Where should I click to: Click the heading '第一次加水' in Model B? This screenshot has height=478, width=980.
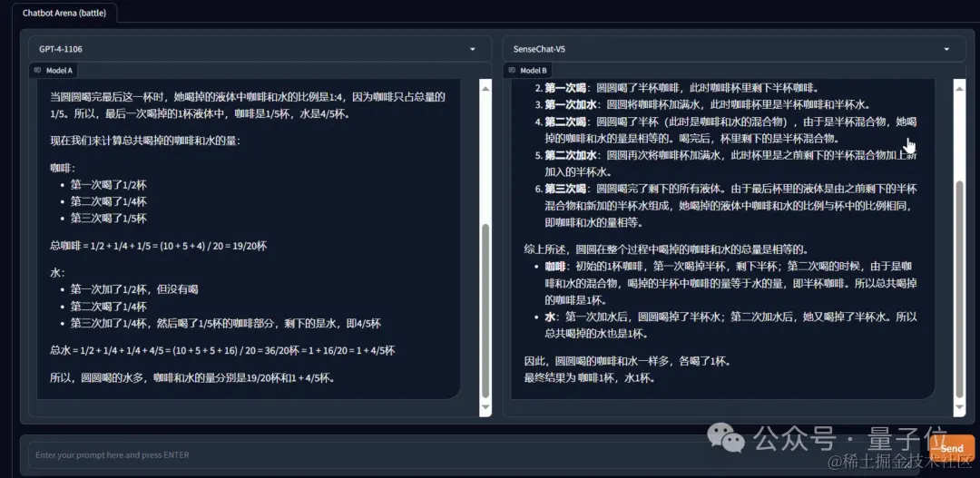click(x=570, y=104)
